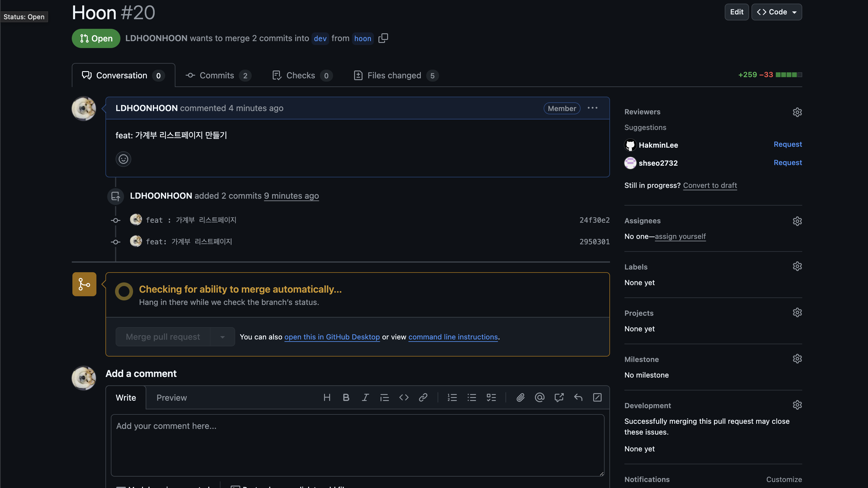Expand merge method dropdown arrow
Viewport: 868px width, 488px height.
coord(222,337)
